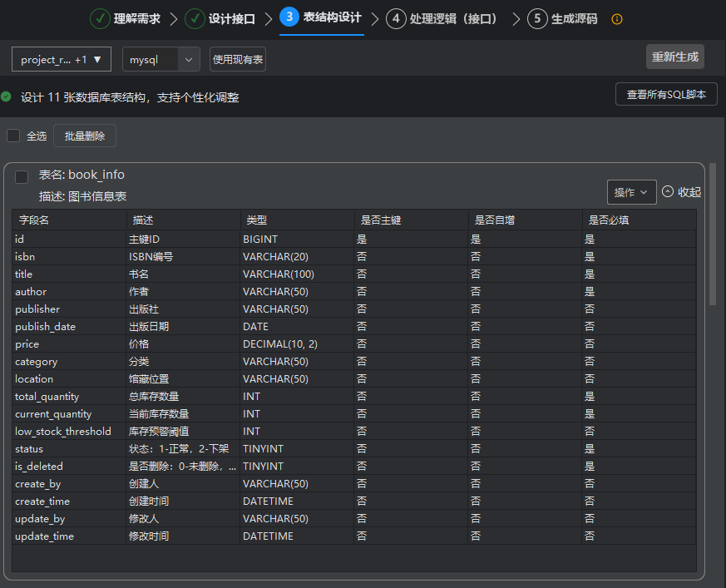The height and width of the screenshot is (588, 726).
Task: Click 查看所有SQL脚本 button
Action: [666, 95]
